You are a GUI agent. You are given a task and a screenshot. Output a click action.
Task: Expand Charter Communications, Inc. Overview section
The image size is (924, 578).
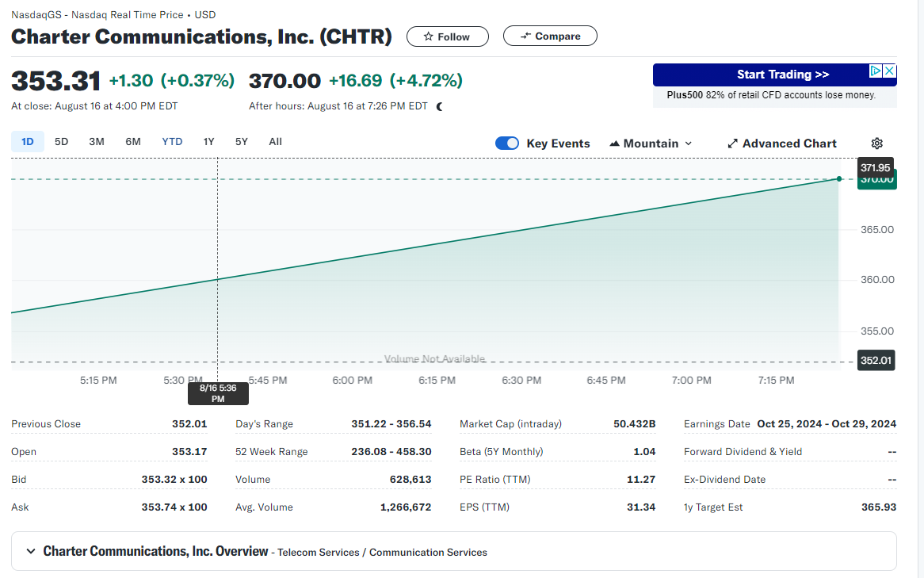click(x=32, y=551)
